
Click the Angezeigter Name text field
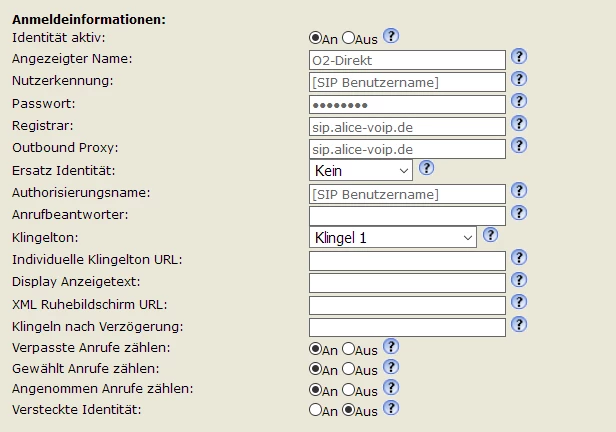coord(407,59)
